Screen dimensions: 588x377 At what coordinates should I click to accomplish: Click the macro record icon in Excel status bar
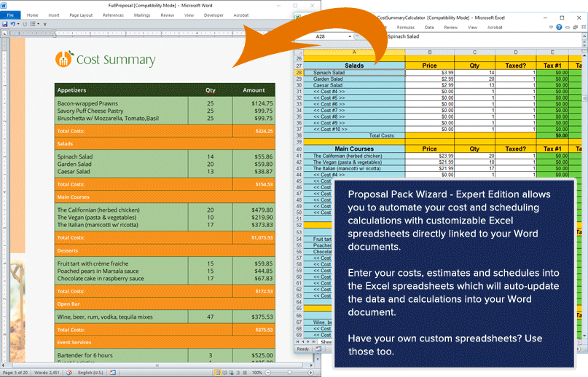(318, 349)
